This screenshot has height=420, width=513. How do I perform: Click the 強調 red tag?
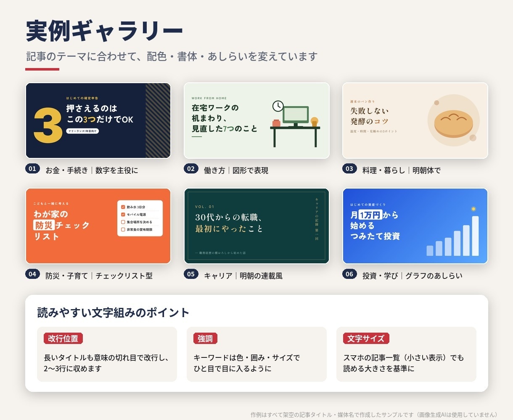(x=205, y=339)
